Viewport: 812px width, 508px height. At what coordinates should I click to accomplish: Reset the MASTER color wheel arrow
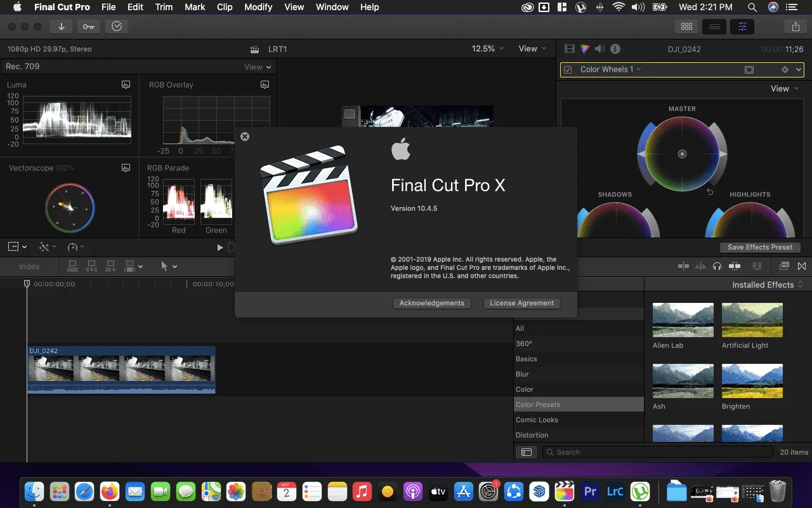(x=710, y=192)
